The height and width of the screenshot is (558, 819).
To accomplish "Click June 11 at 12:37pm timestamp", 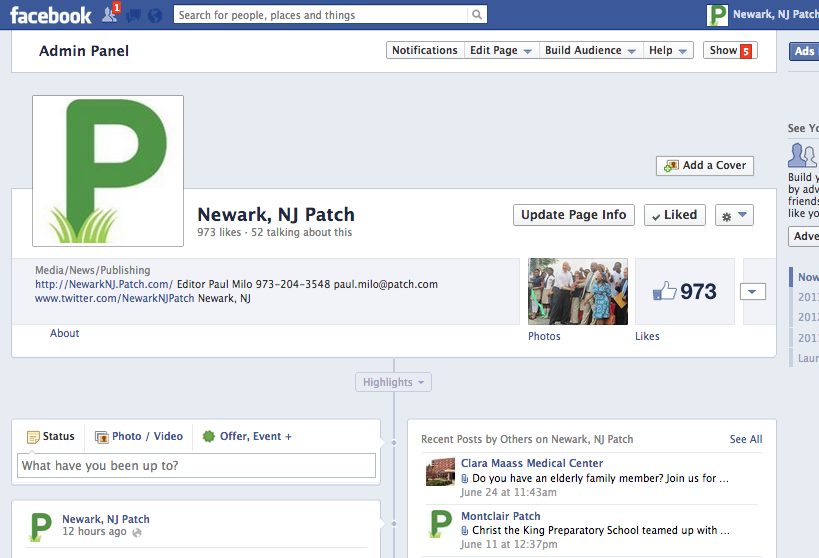I will 508,545.
